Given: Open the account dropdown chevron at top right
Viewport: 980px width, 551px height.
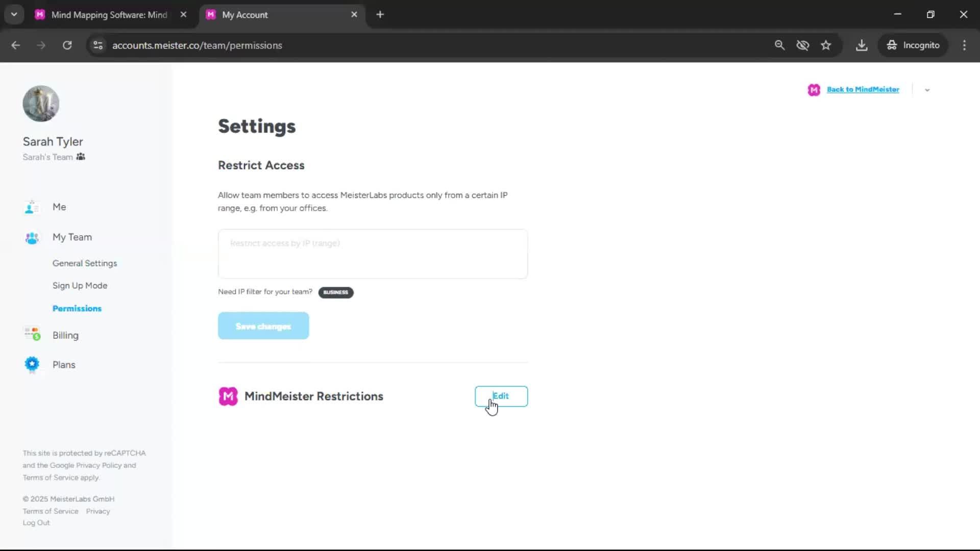Looking at the screenshot, I should 927,90.
